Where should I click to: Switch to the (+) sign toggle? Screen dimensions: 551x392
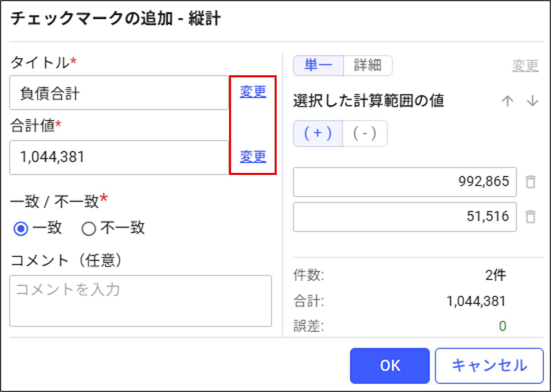[318, 134]
